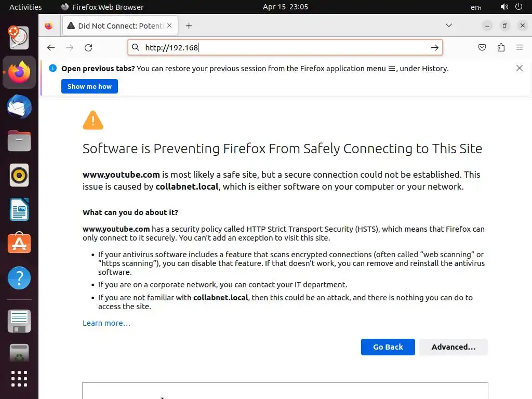This screenshot has height=399, width=532.
Task: Click into the URL address field
Action: tap(286, 48)
